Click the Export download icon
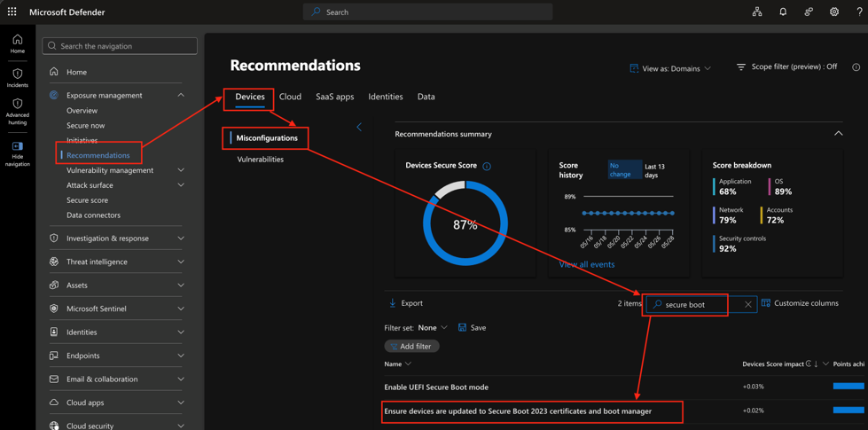Viewport: 868px width, 430px height. coord(393,303)
